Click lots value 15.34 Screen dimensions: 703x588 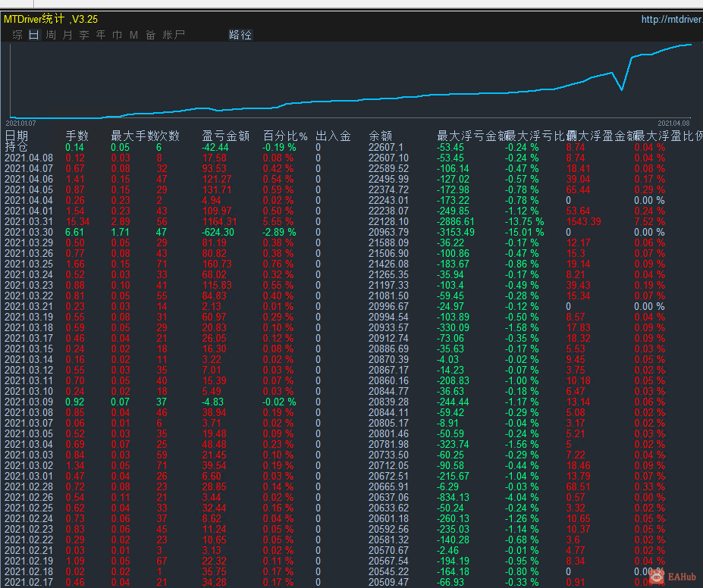pos(77,222)
